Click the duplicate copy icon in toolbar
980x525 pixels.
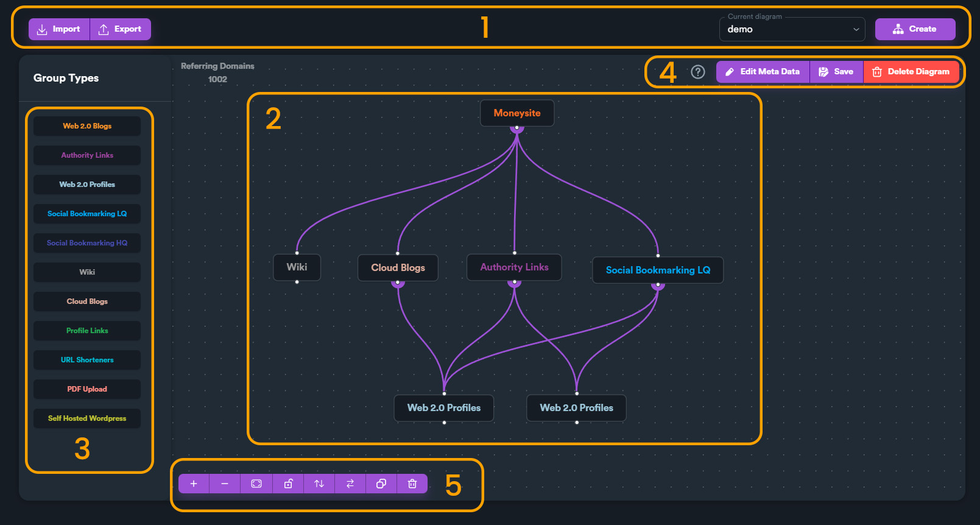click(x=381, y=484)
